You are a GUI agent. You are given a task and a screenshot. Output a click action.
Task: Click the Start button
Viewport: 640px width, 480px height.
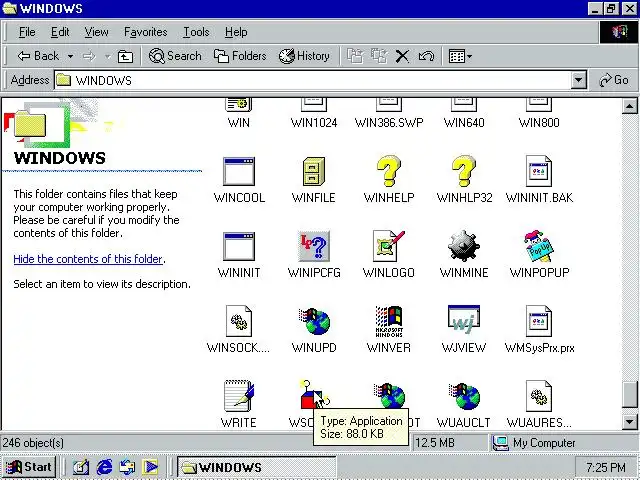(x=28, y=467)
